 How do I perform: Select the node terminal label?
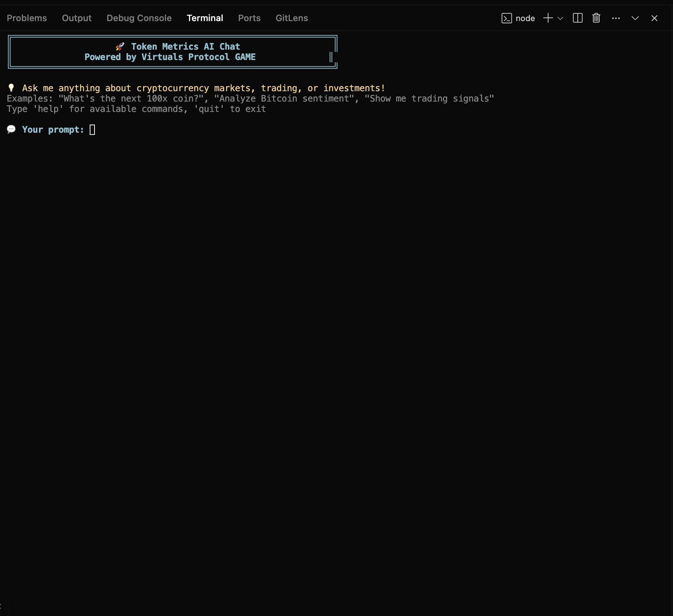click(525, 18)
